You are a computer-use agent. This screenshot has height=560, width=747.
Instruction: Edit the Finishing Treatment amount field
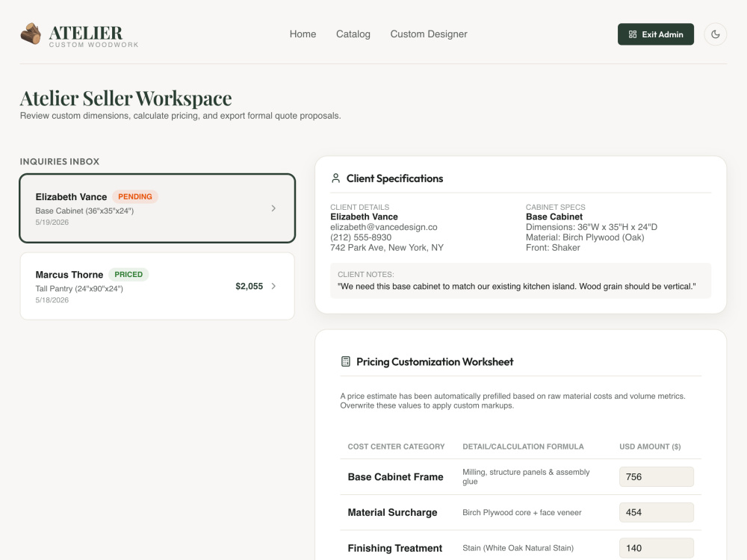657,548
